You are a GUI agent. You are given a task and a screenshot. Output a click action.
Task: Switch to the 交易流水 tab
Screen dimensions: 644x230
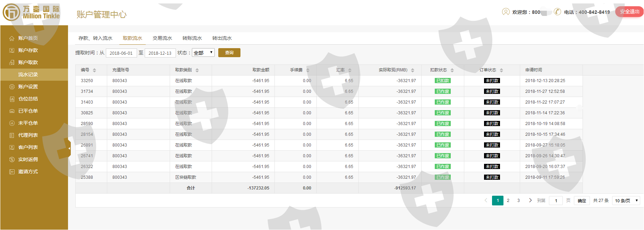[162, 38]
